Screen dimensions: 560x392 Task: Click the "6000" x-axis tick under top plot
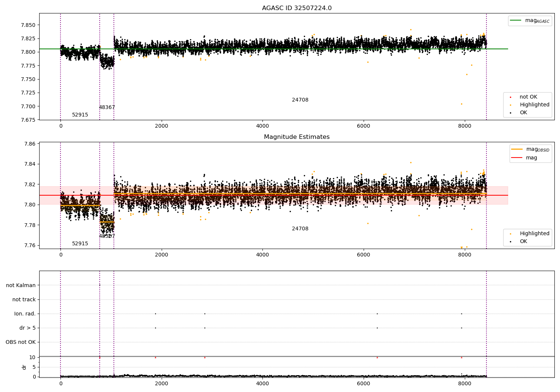pyautogui.click(x=364, y=126)
